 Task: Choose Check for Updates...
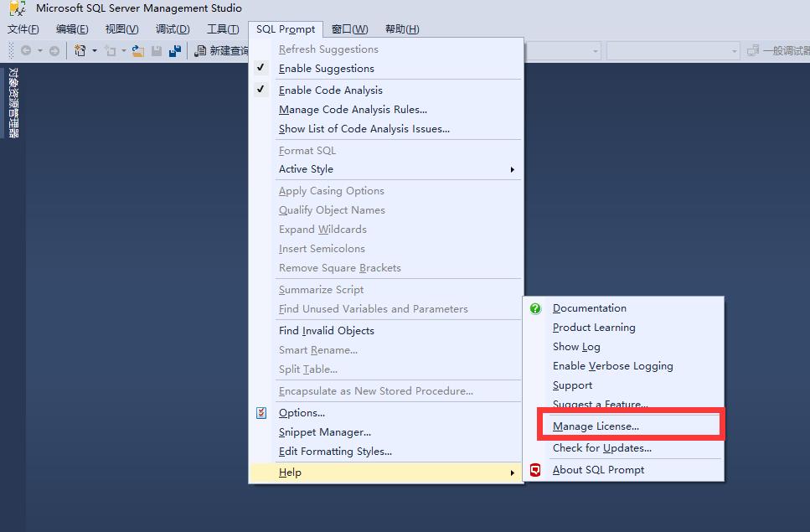click(601, 448)
